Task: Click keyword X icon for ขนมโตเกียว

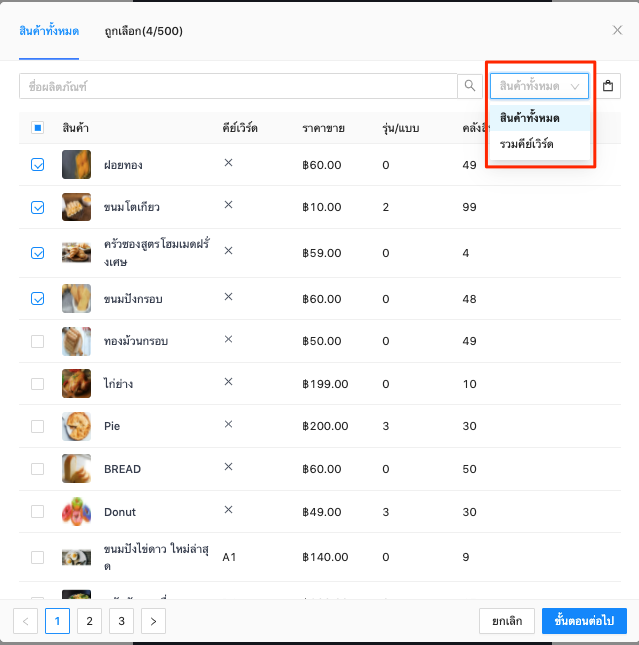Action: click(228, 204)
